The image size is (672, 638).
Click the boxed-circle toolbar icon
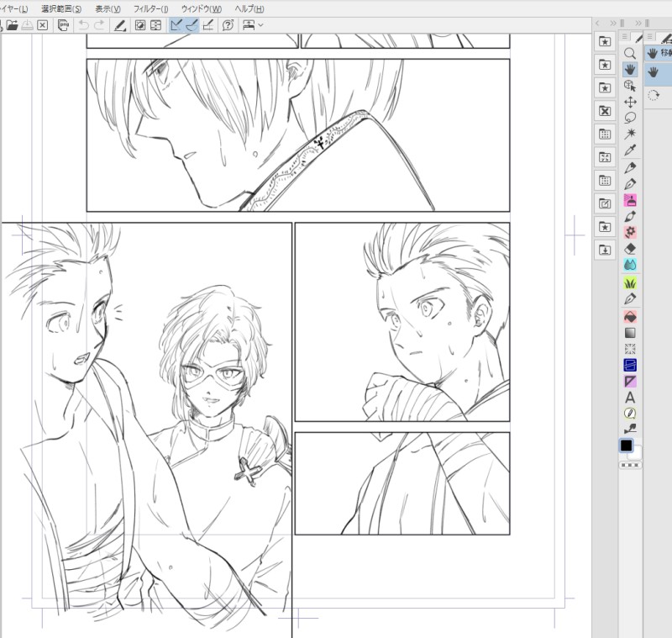coord(140,25)
